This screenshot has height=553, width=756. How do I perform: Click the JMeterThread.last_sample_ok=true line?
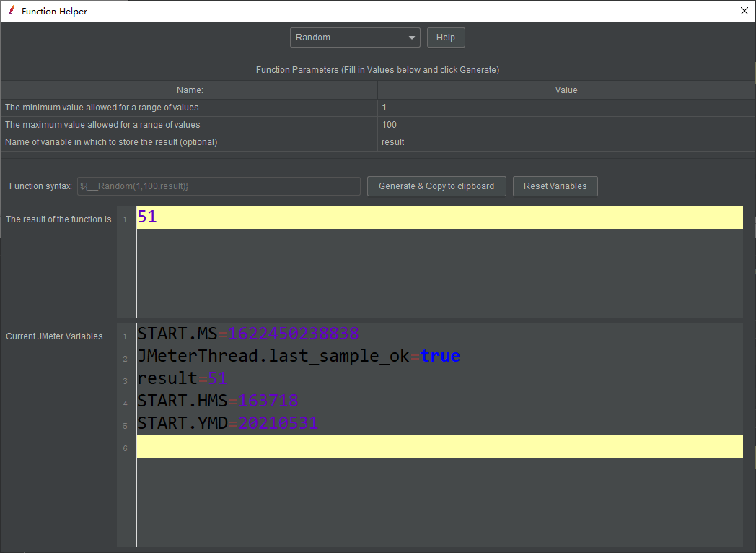click(299, 356)
